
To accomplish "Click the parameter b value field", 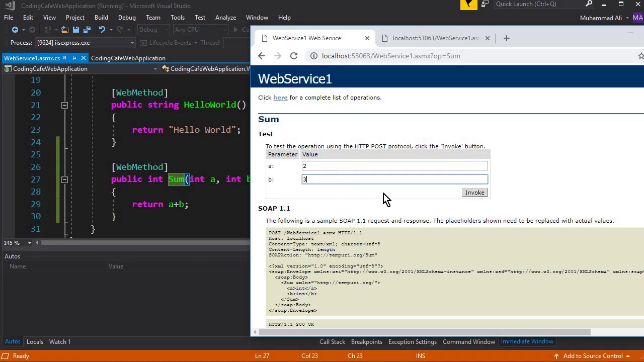I will click(394, 179).
